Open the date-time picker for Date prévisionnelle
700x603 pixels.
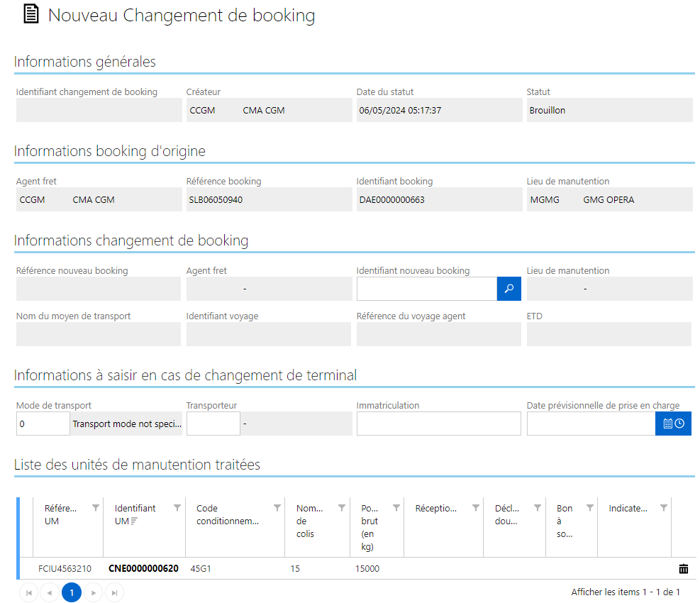click(x=673, y=424)
